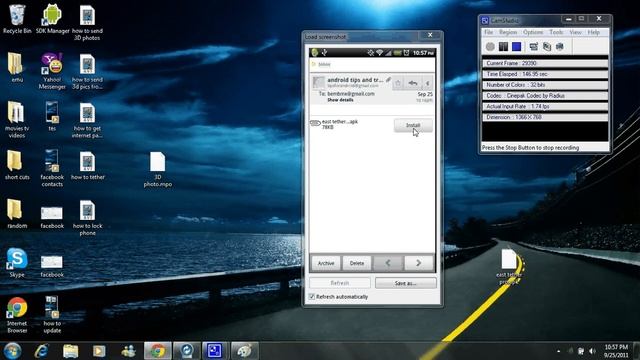
Task: Open the File menu in CamStudio
Action: pyautogui.click(x=489, y=32)
